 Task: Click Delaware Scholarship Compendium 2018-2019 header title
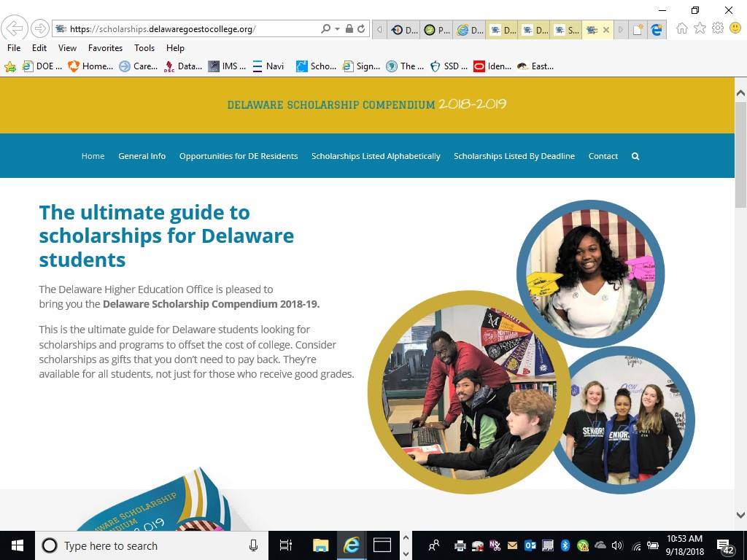tap(366, 104)
